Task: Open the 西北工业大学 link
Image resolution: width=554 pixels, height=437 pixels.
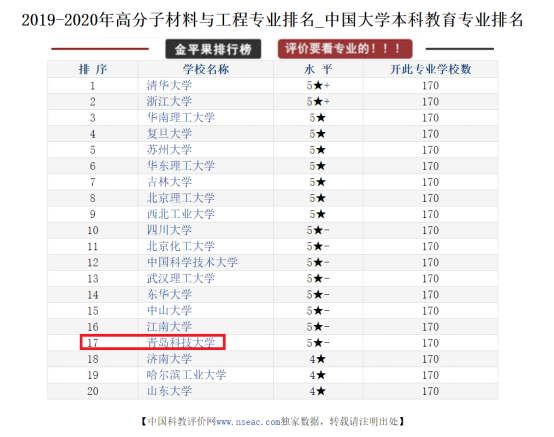Action: coord(181,214)
